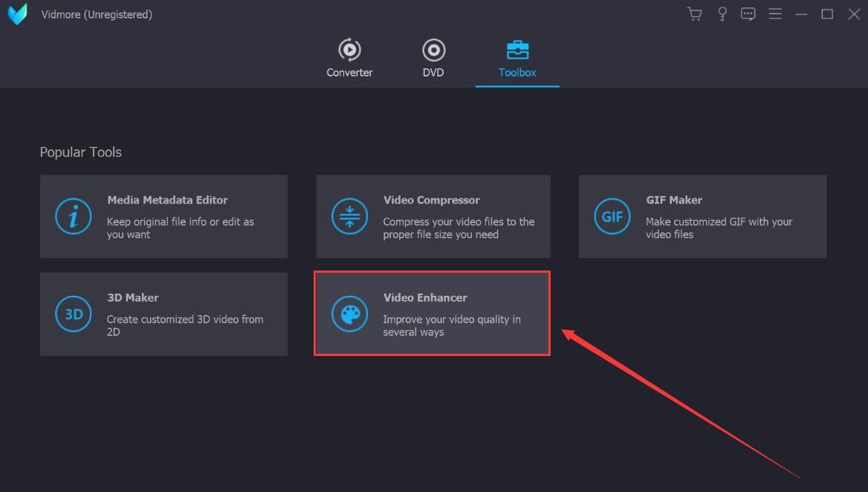The height and width of the screenshot is (492, 868).
Task: Open the feedback chat bubble icon
Action: [748, 14]
